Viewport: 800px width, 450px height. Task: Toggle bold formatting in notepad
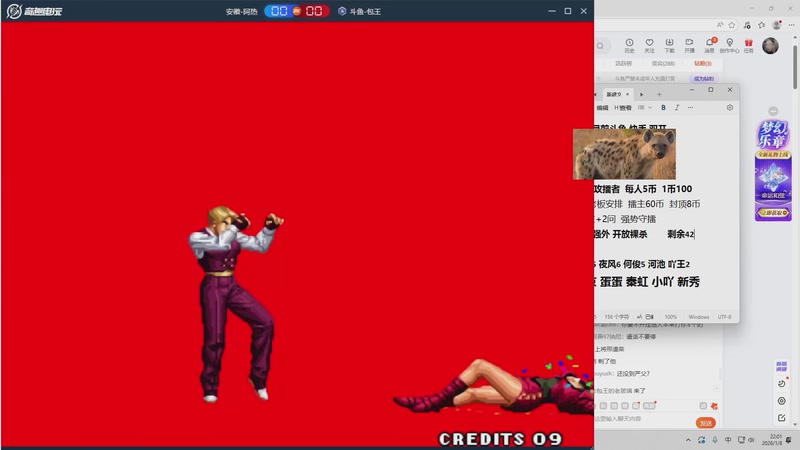663,108
